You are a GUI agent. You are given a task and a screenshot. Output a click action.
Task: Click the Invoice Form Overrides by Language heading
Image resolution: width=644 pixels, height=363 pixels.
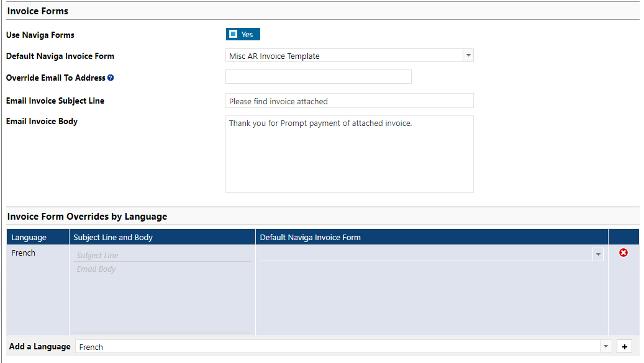[87, 217]
